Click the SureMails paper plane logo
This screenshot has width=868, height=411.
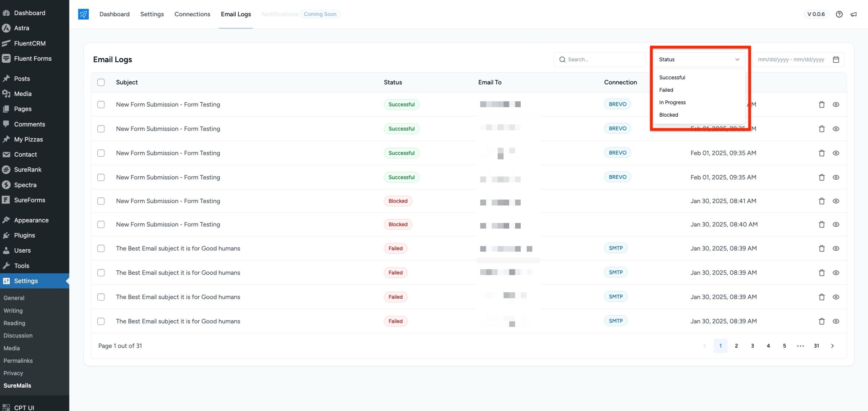pyautogui.click(x=83, y=14)
